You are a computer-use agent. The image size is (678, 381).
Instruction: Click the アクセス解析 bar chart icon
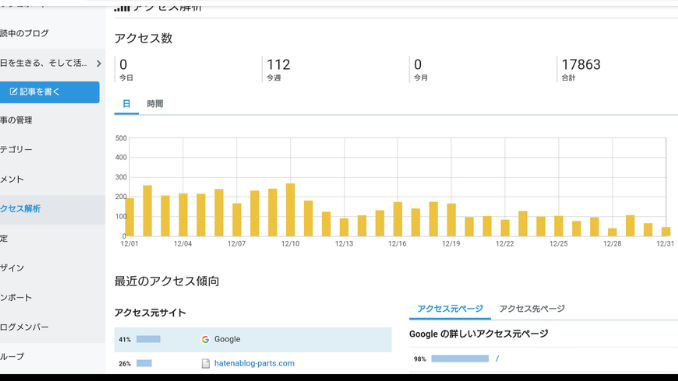122,7
